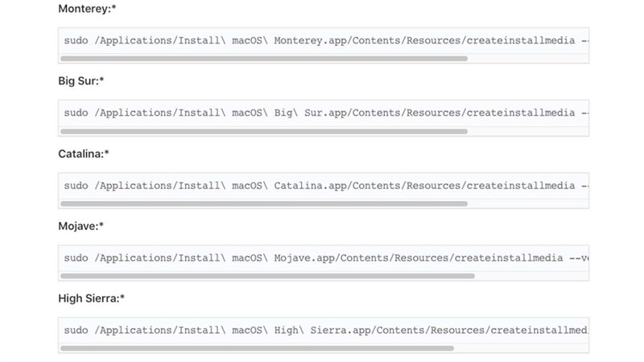Click the Monterey code block scrollbar thumb
Viewport: 644px width, 362px height.
click(x=263, y=58)
